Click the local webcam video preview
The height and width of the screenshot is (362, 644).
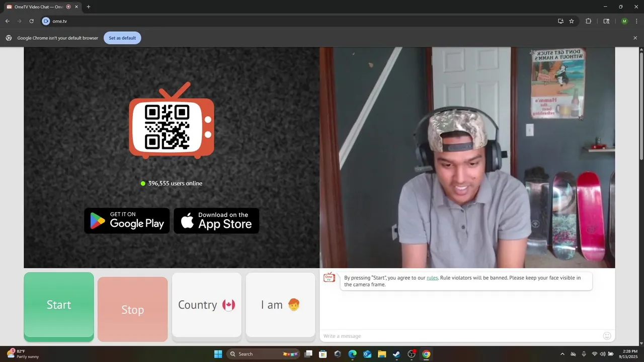pos(467,157)
